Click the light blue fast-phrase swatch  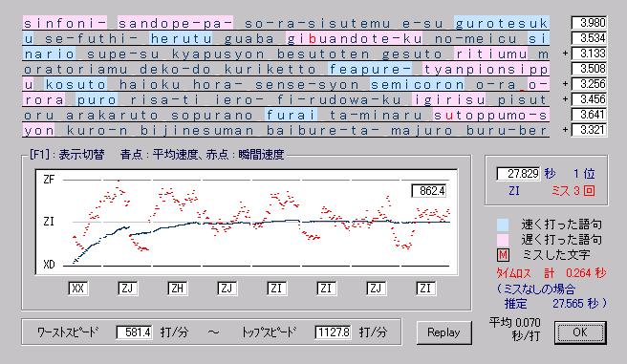coord(503,225)
